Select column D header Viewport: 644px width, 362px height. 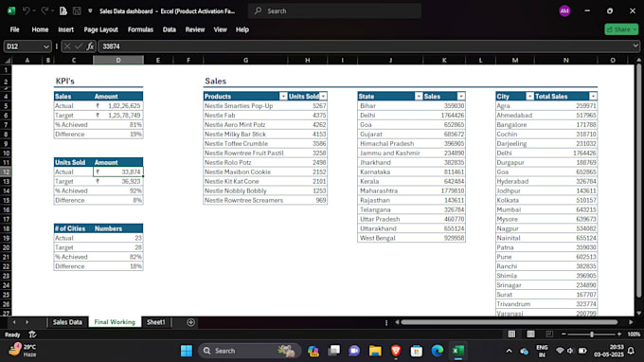[x=118, y=61]
